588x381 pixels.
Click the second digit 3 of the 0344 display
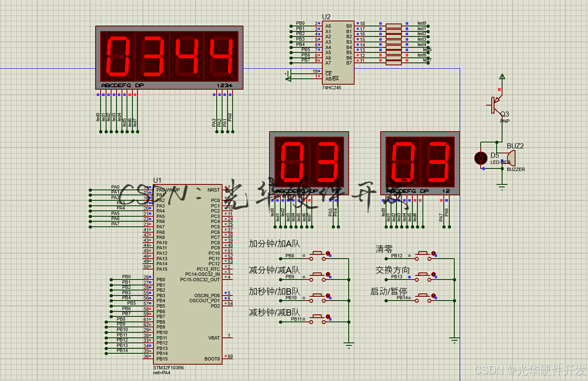[153, 56]
